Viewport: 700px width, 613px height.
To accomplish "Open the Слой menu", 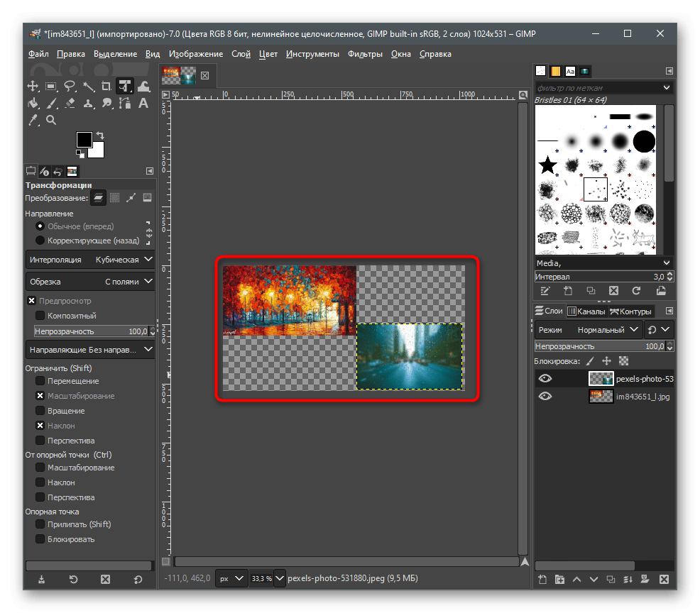I will pos(241,54).
